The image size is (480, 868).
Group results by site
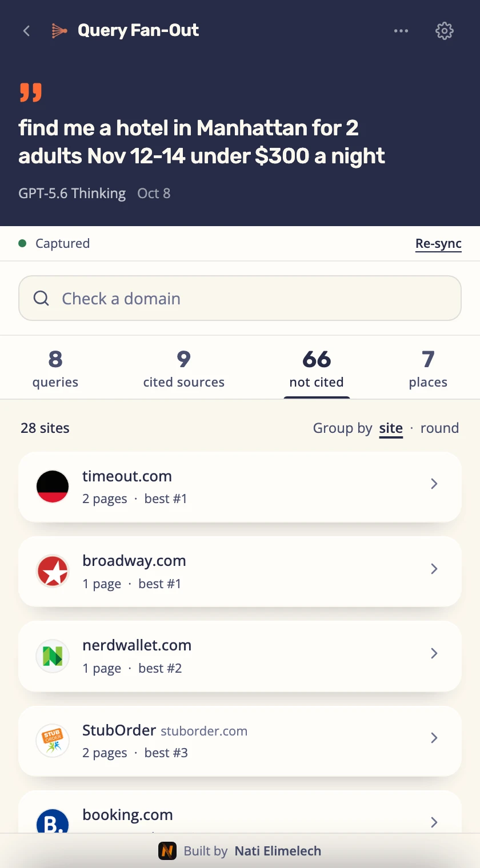tap(391, 428)
